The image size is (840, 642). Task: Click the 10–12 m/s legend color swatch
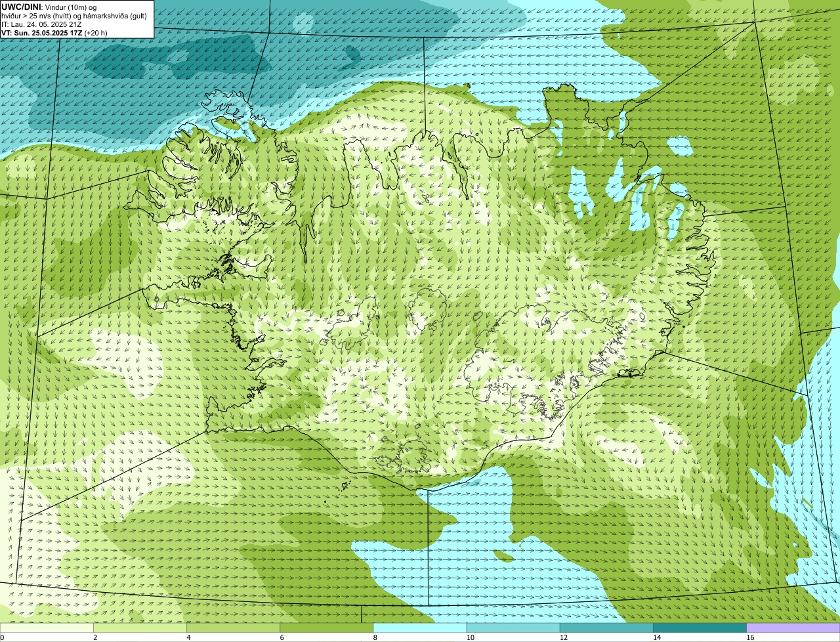(513, 628)
